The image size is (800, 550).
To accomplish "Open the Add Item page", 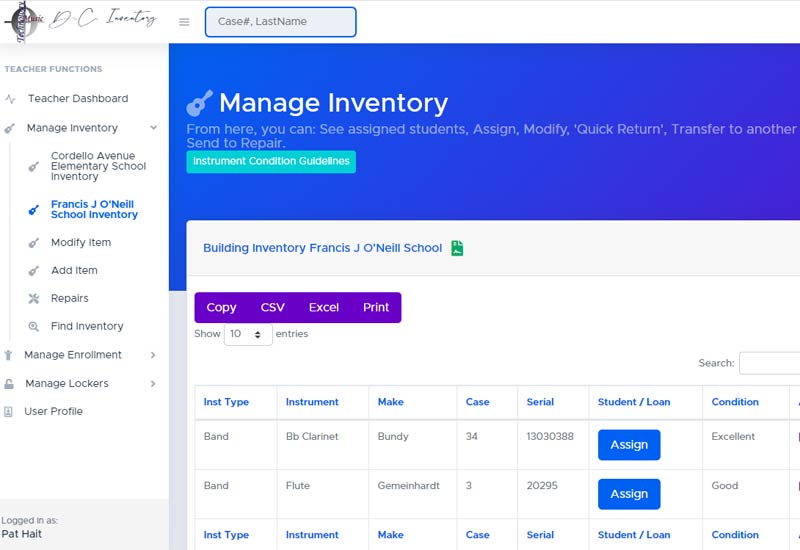I will (x=74, y=270).
